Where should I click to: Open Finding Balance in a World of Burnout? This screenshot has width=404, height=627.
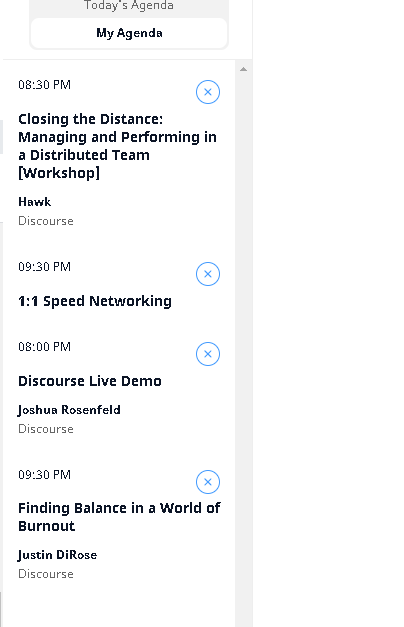point(119,517)
